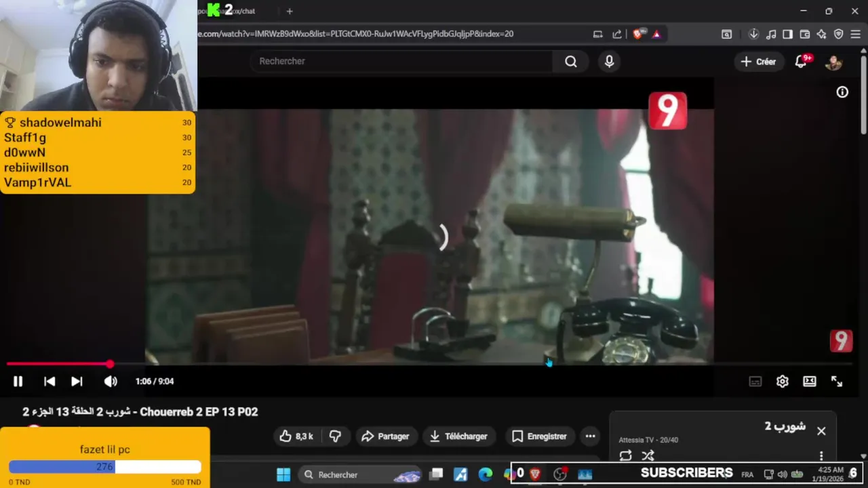Click the share page icon in address bar
This screenshot has width=868, height=488.
616,34
